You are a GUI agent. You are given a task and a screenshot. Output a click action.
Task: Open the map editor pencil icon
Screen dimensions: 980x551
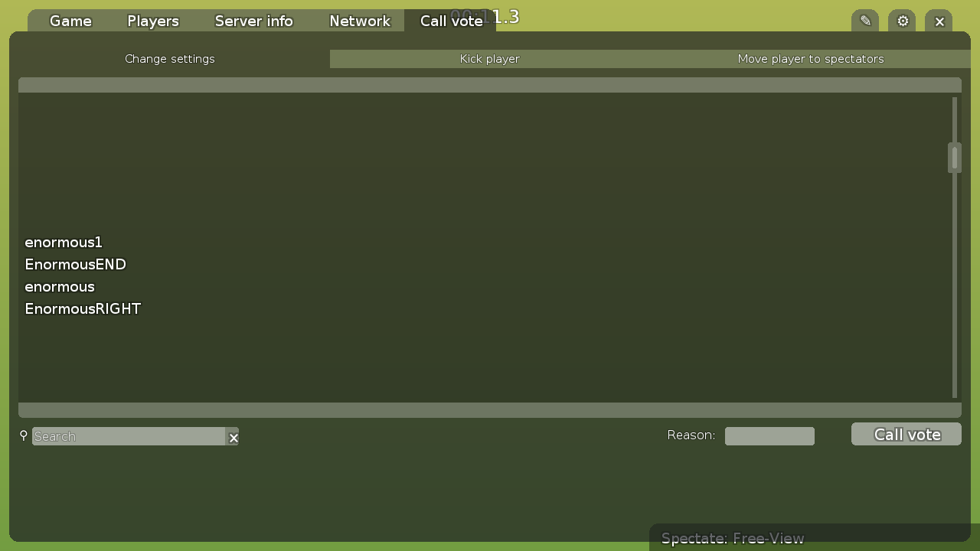point(864,21)
